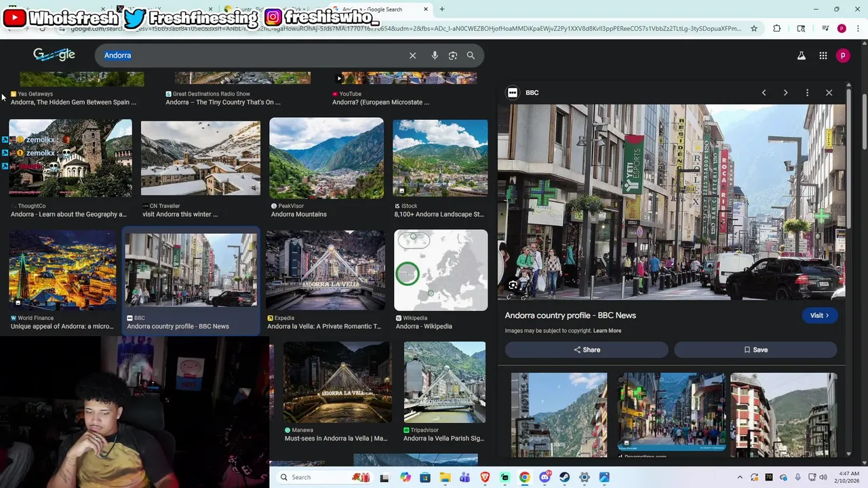Image resolution: width=868 pixels, height=488 pixels.
Task: Open more options in BBC preview panel
Action: tap(807, 93)
